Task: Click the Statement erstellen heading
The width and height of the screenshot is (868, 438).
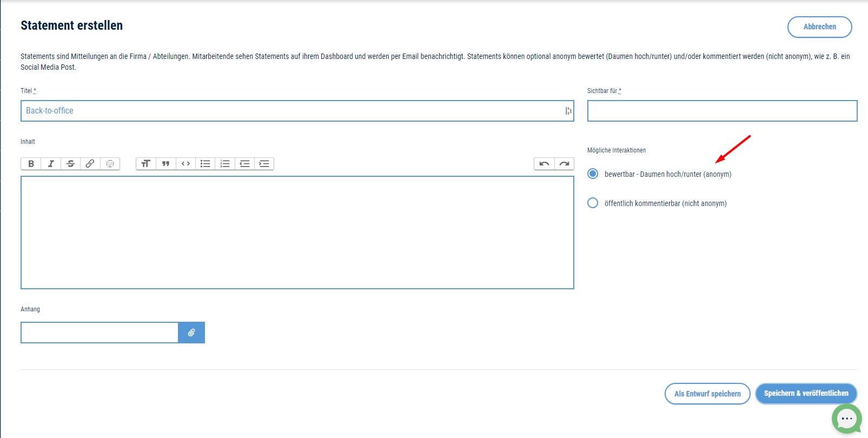Action: [x=71, y=25]
